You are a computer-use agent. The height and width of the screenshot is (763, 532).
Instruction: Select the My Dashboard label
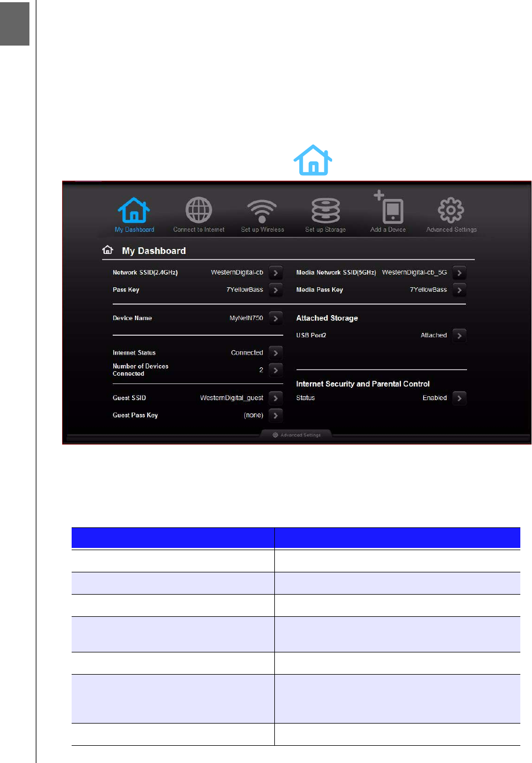[134, 230]
